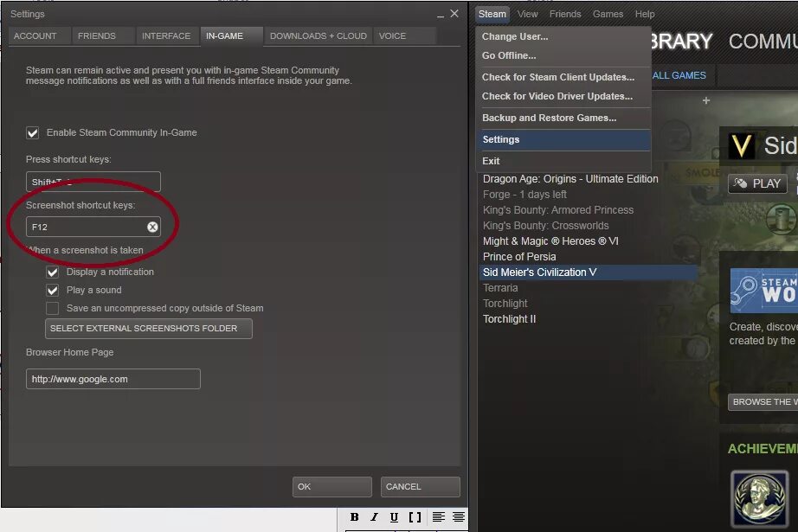This screenshot has width=798, height=532.
Task: Click the Cancel button in Settings
Action: (x=421, y=487)
